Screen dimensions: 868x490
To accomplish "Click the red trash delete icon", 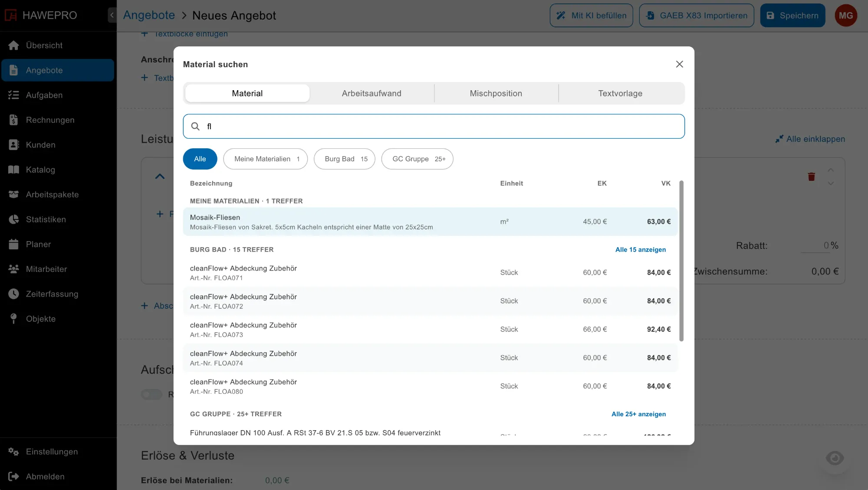I will pyautogui.click(x=811, y=176).
